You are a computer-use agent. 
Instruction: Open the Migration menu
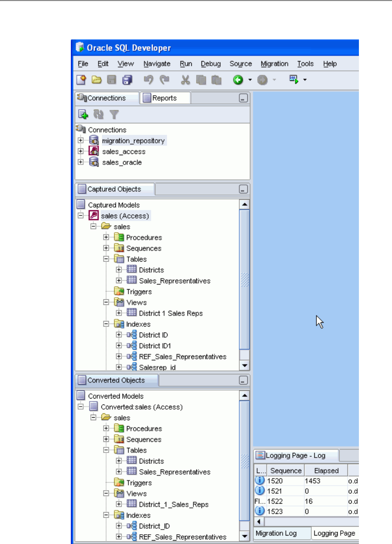(274, 64)
